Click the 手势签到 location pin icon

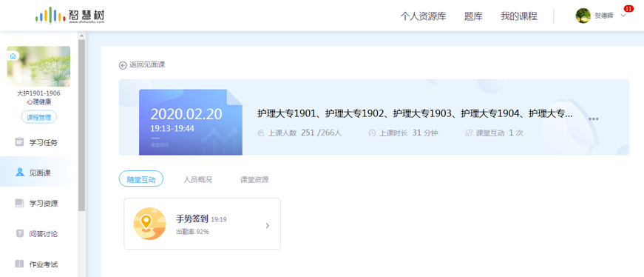(149, 224)
